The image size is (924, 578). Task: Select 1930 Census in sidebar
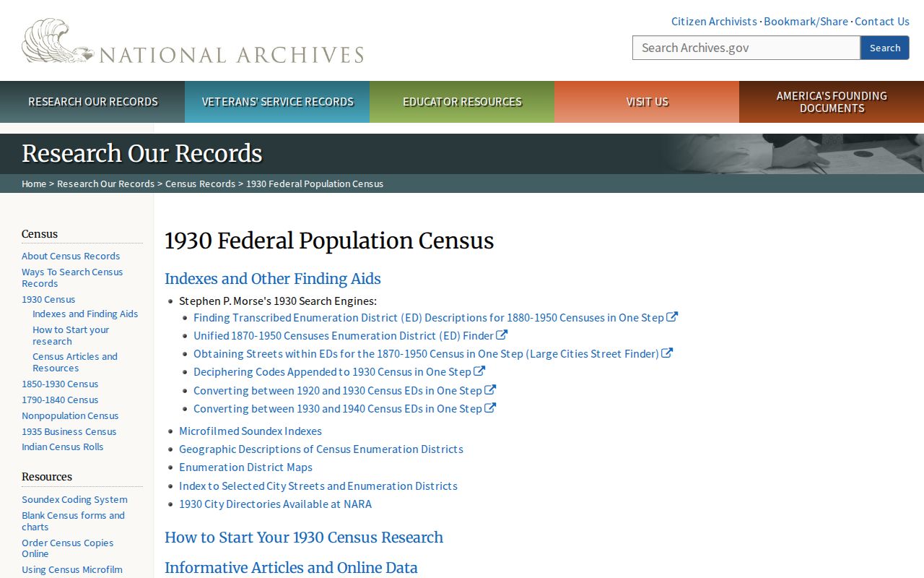pyautogui.click(x=48, y=299)
